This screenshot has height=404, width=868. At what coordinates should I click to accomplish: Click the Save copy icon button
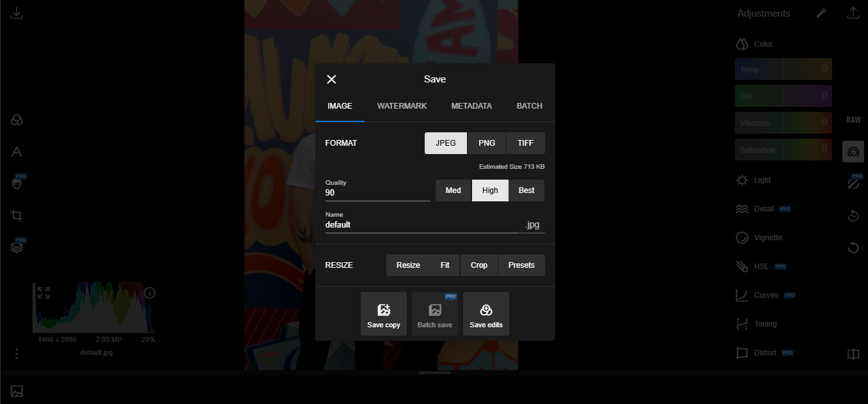(x=383, y=314)
